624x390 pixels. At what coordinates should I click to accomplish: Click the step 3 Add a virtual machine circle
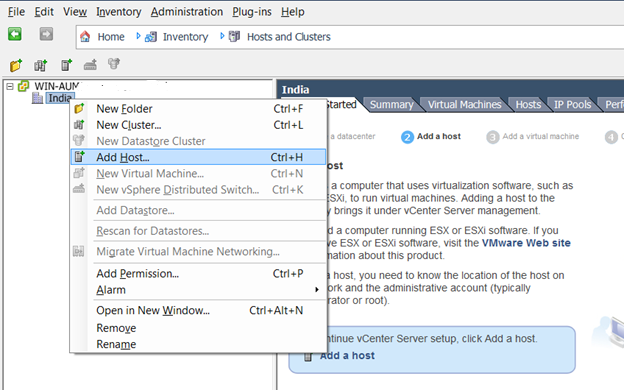coord(493,137)
